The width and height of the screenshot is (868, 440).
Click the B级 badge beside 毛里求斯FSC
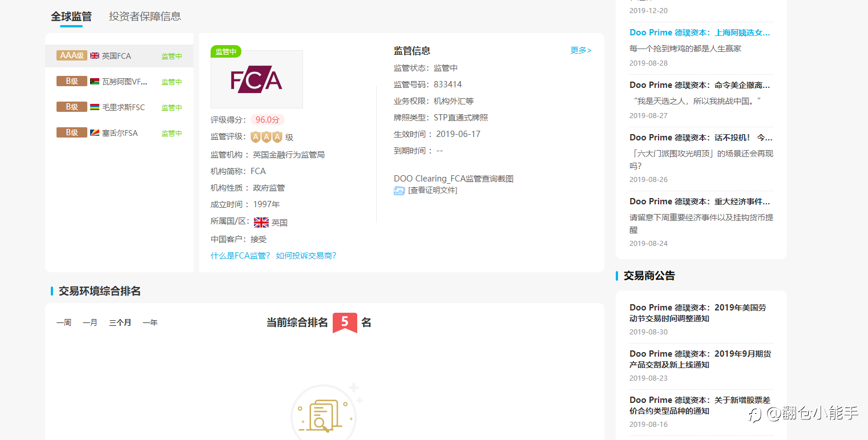72,107
